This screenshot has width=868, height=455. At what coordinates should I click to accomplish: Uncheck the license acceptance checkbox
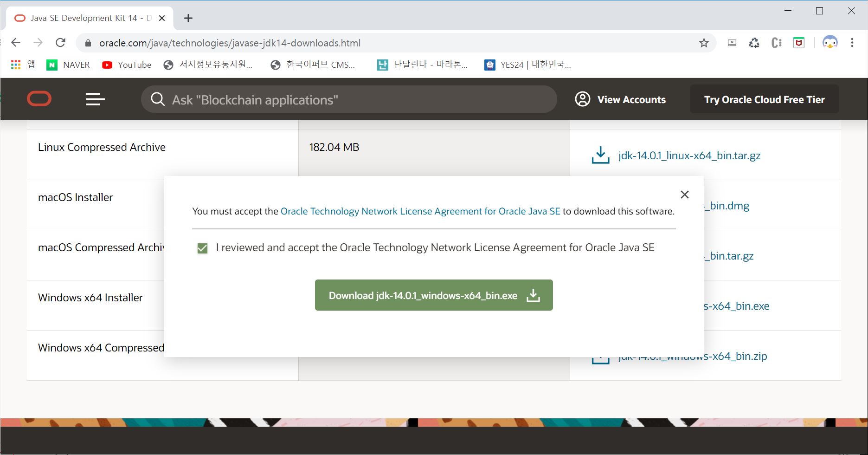202,248
